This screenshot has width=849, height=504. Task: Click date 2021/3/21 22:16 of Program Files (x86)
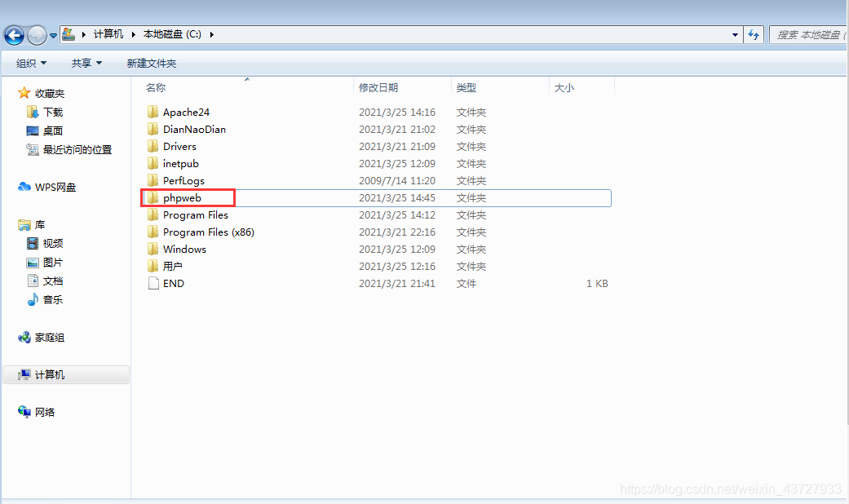[397, 232]
